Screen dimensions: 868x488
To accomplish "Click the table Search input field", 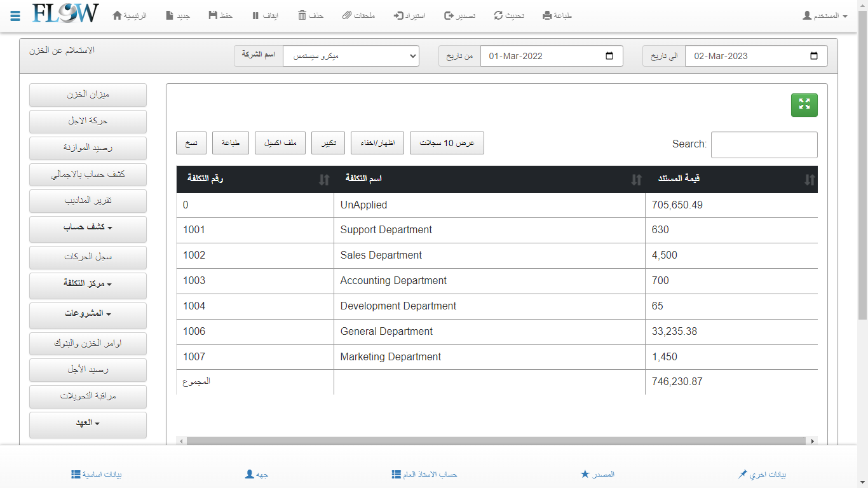I will (x=764, y=145).
